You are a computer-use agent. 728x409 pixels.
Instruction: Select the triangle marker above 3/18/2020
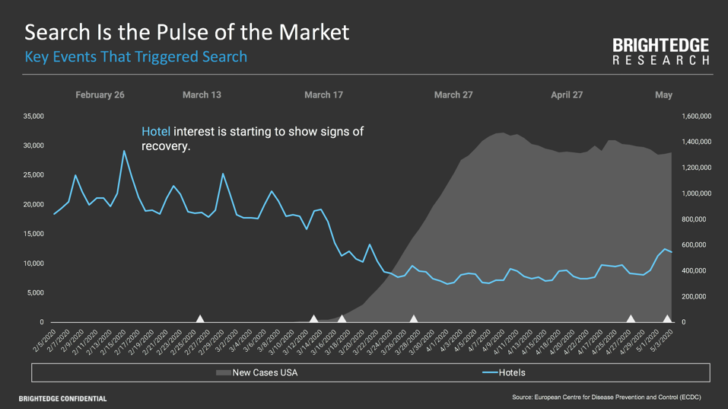[x=342, y=319]
